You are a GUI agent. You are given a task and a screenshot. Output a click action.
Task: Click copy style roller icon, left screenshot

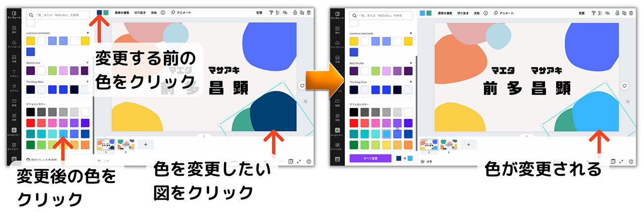pos(271,12)
